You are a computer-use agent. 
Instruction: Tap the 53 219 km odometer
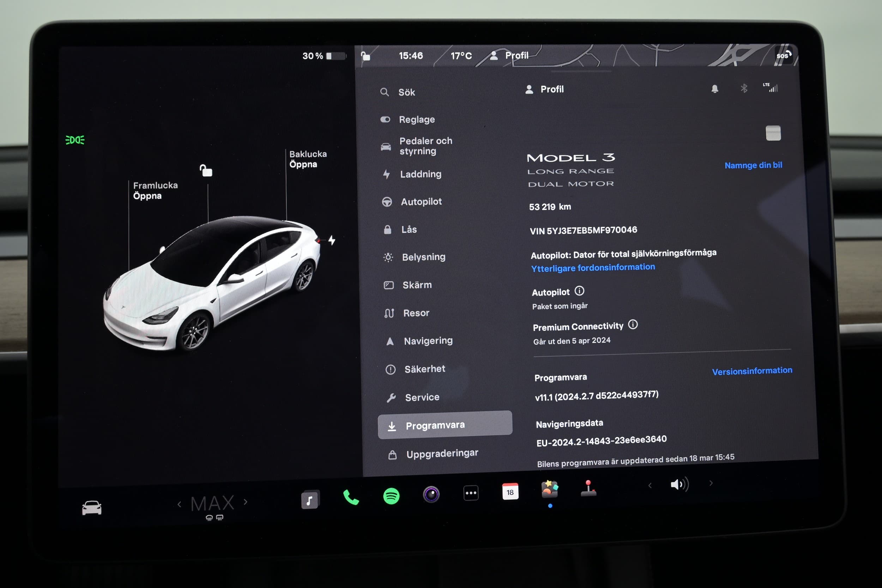550,207
